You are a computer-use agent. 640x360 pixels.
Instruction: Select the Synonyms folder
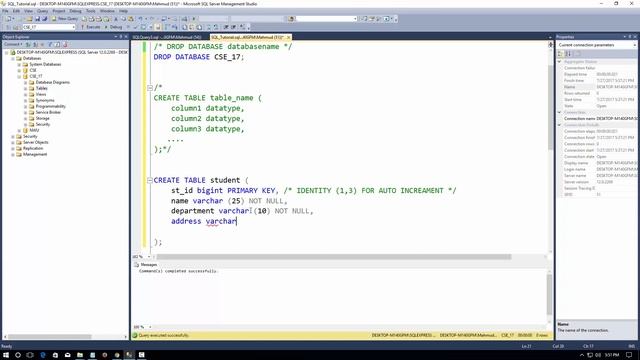tap(44, 100)
